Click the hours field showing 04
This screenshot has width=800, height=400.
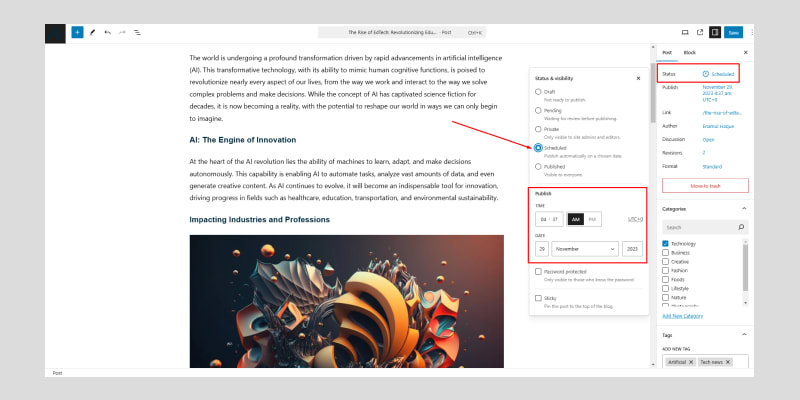[x=543, y=219]
